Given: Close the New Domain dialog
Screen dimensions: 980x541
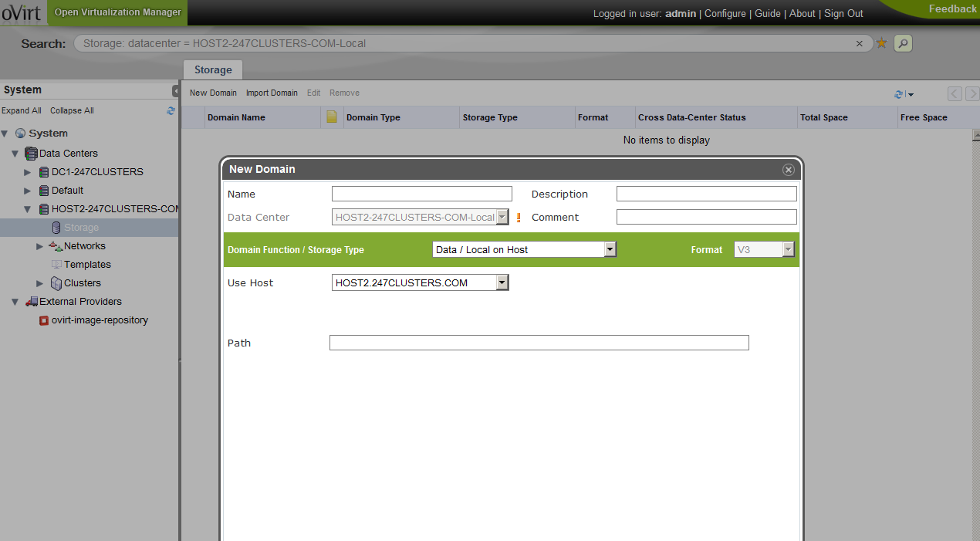Looking at the screenshot, I should 788,170.
